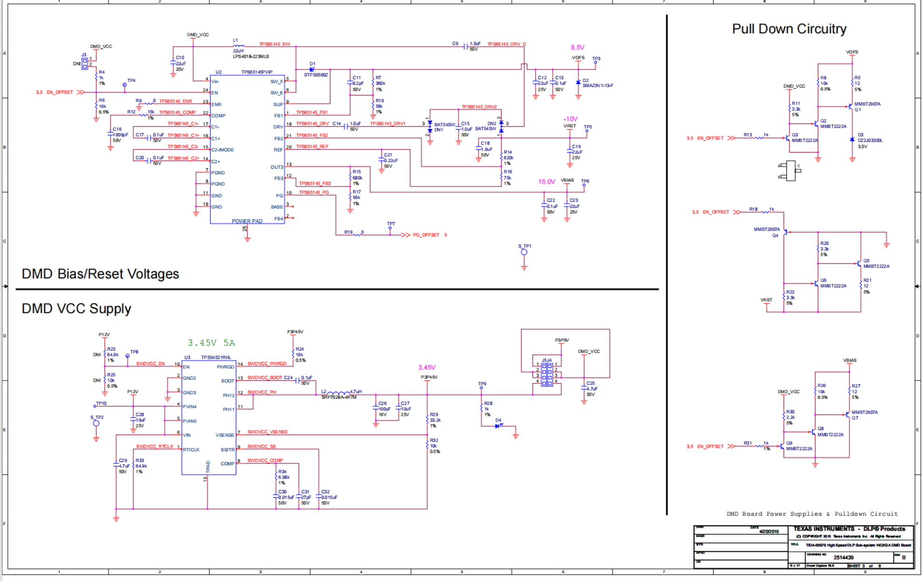Select drawing number 2514439 in title block
The height and width of the screenshot is (581, 924).
(843, 558)
